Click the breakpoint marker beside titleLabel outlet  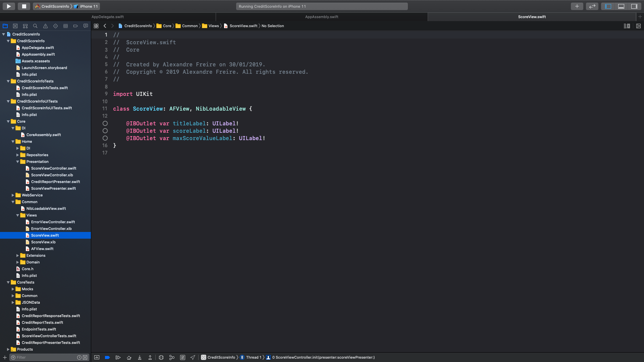point(105,123)
